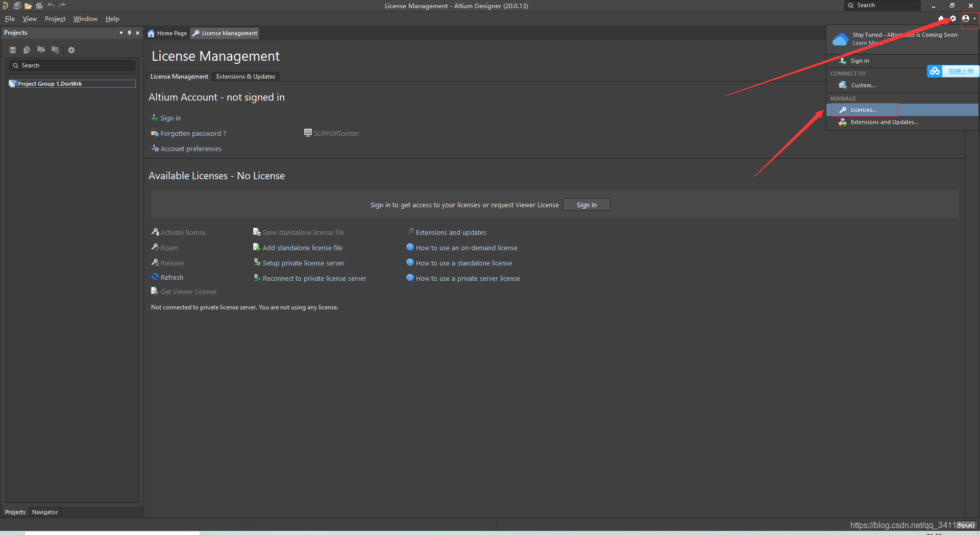The image size is (980, 535).
Task: Open preferences via top-right gear icon
Action: pyautogui.click(x=952, y=18)
